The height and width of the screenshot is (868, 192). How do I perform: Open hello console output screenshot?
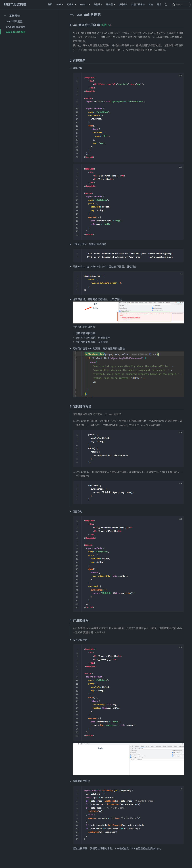click(x=128, y=759)
